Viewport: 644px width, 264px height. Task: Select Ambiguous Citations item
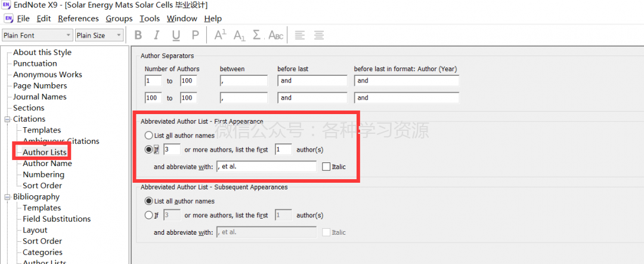[x=61, y=141]
